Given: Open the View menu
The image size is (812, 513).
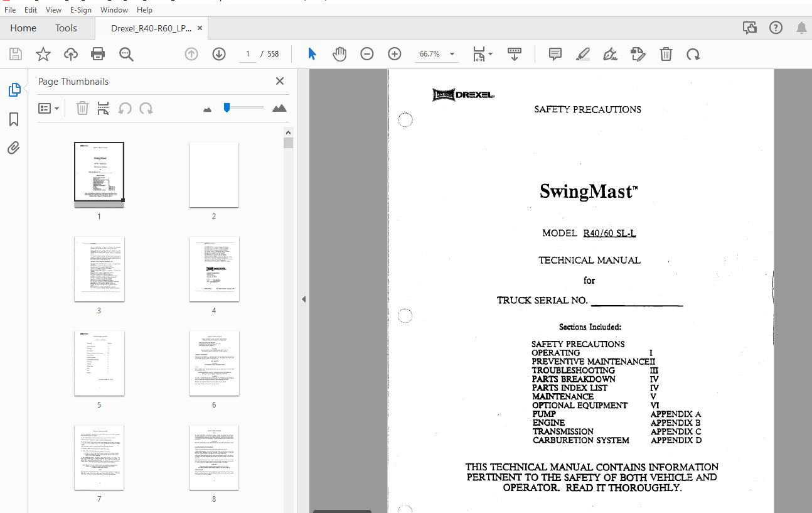Looking at the screenshot, I should [54, 10].
